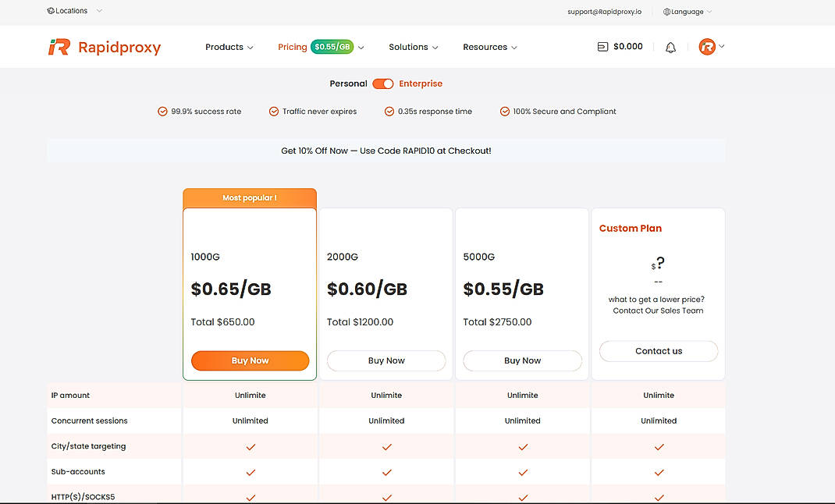Click the $0.000 balance amount
Screen dimensions: 835x504
coord(628,46)
